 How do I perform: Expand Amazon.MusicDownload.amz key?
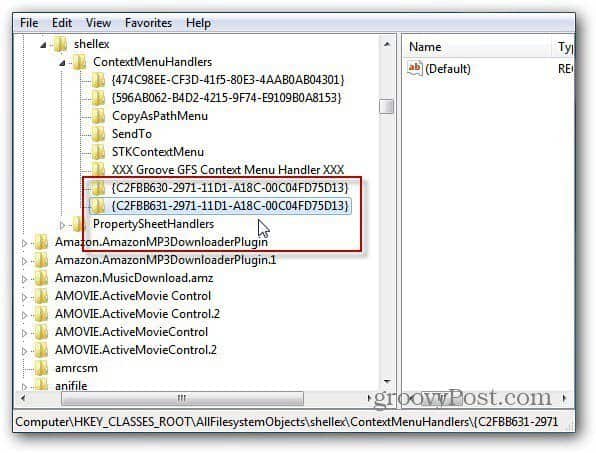(24, 279)
